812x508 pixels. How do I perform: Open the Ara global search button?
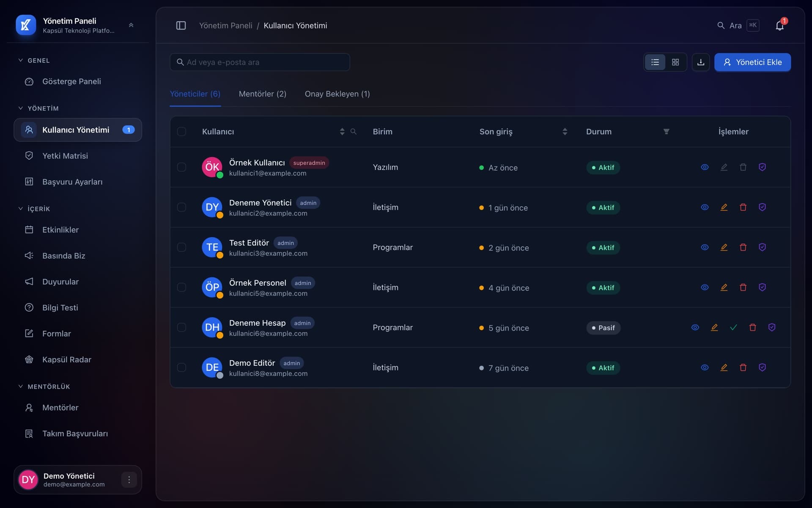(x=738, y=26)
